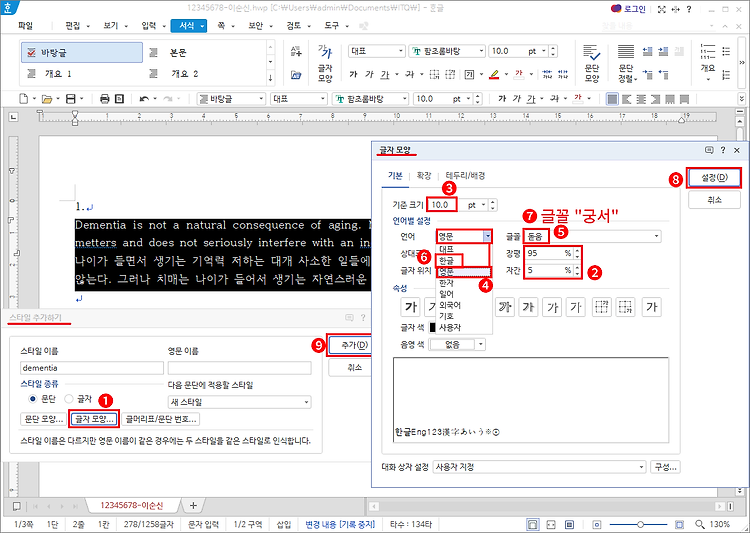Image resolution: width=750 pixels, height=533 pixels.
Task: Open the 언어 combo box arrow
Action: 487,236
